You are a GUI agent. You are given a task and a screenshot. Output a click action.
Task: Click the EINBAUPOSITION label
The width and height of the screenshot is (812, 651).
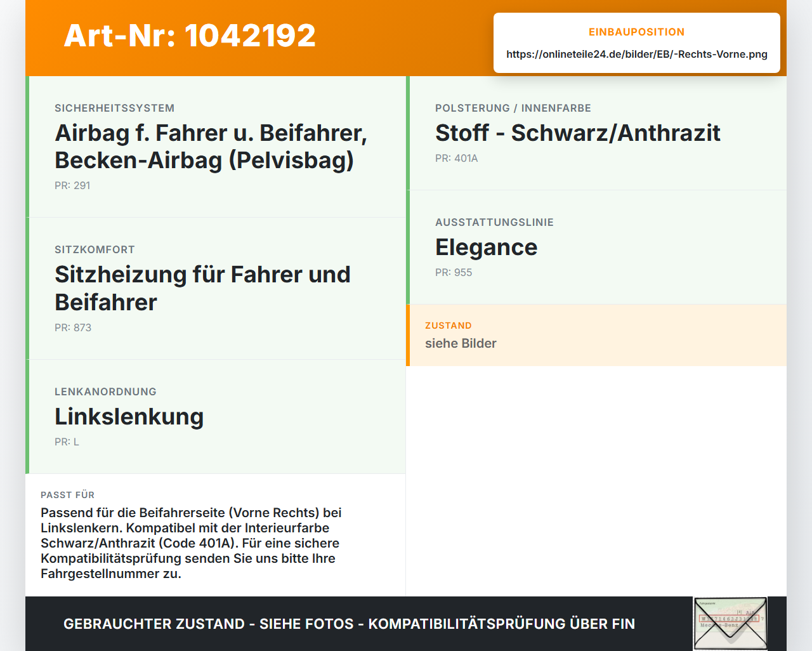(637, 32)
